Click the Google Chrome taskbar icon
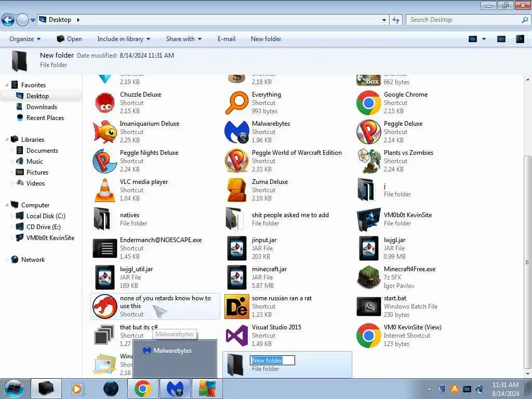Viewport: 532px width, 399px height. 143,389
